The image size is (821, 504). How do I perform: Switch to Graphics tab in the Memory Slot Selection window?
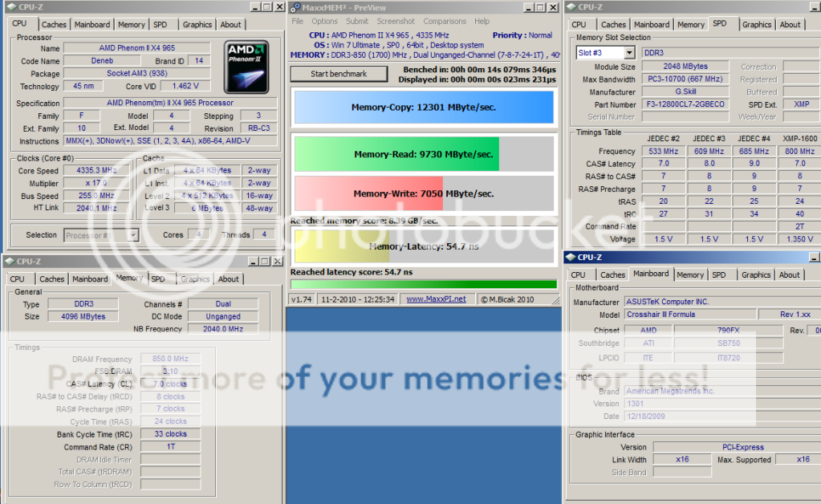(x=757, y=25)
